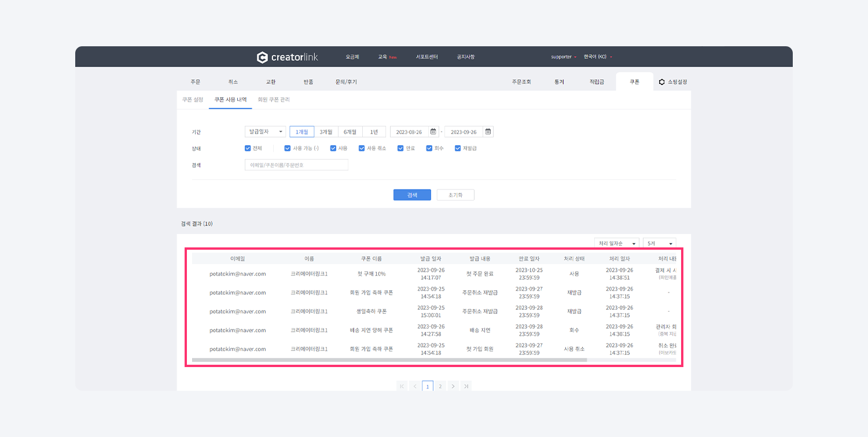Viewport: 868px width, 437px height.
Task: Toggle the 회수 checkbox
Action: pos(429,149)
